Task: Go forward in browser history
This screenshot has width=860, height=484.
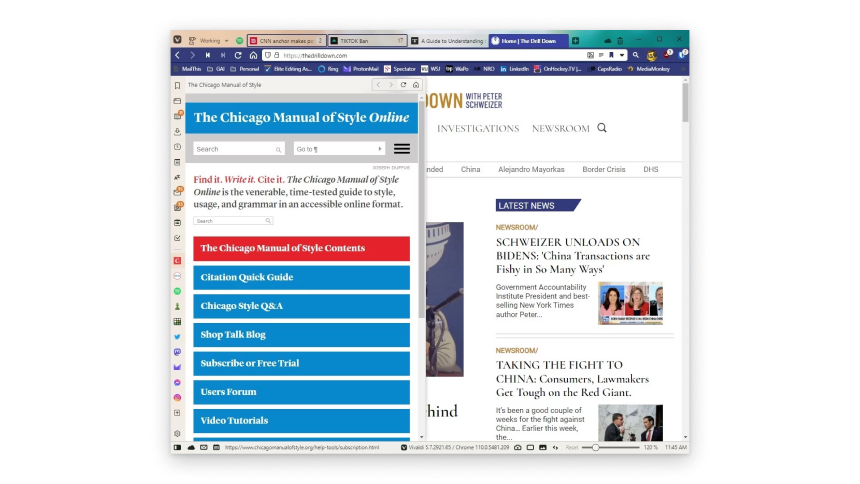Action: pyautogui.click(x=193, y=55)
